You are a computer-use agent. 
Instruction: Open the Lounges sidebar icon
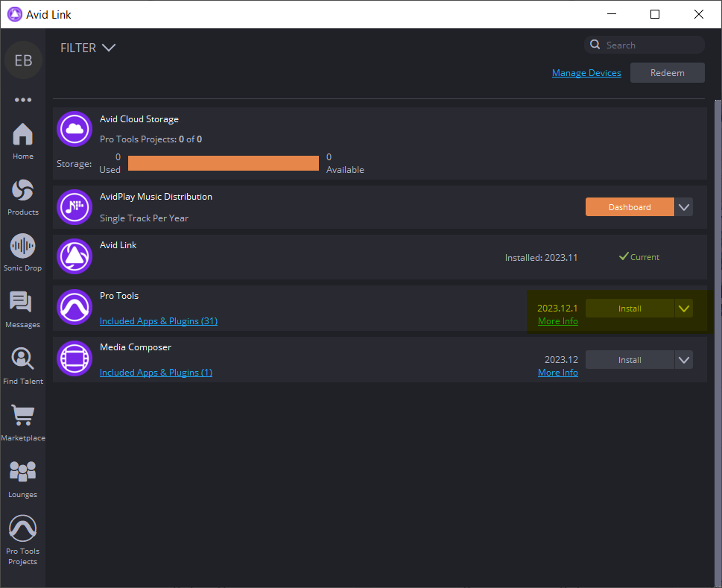pyautogui.click(x=23, y=478)
